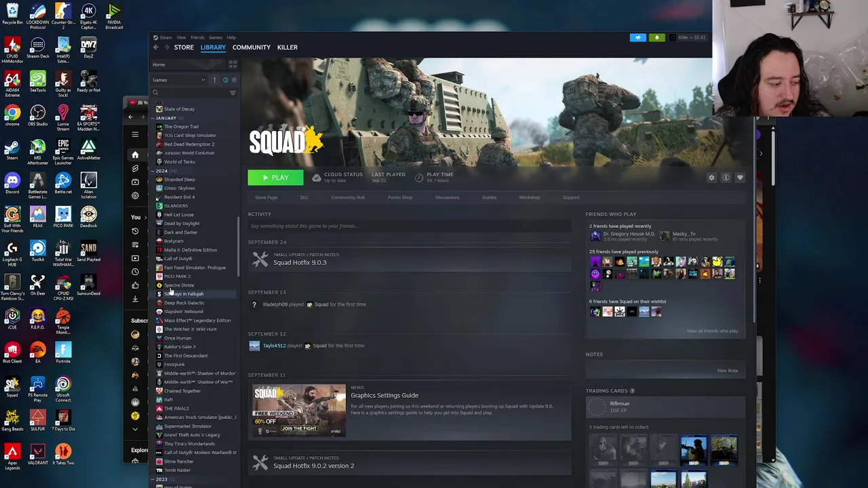Image resolution: width=868 pixels, height=488 pixels.
Task: Switch to the STORE tab
Action: point(184,47)
